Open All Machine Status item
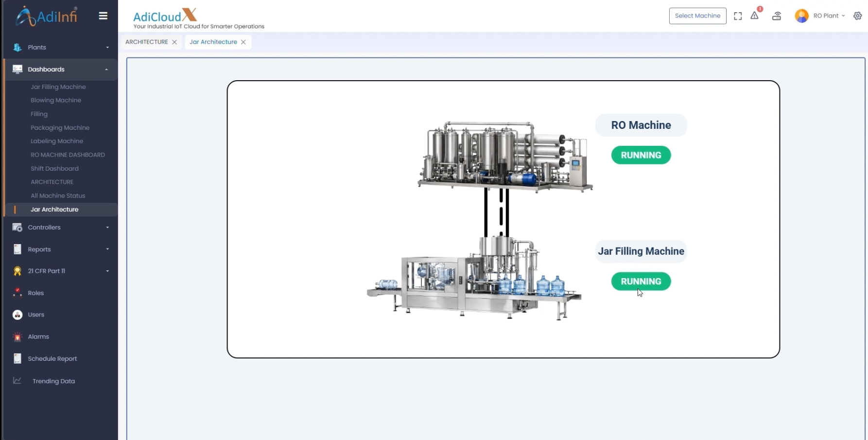 pos(58,195)
